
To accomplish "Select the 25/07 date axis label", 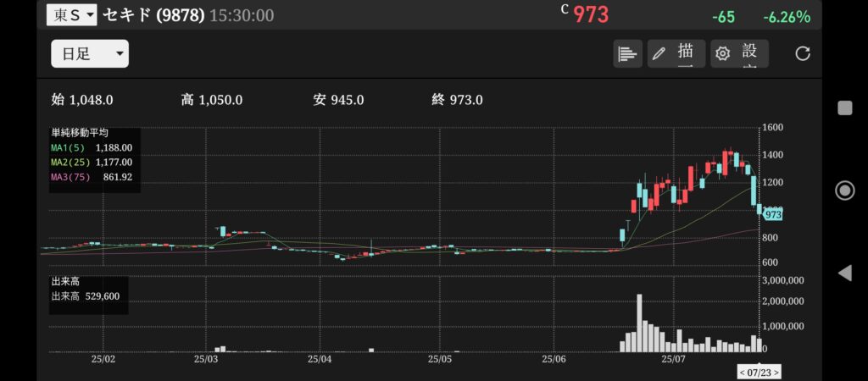I will coord(673,359).
